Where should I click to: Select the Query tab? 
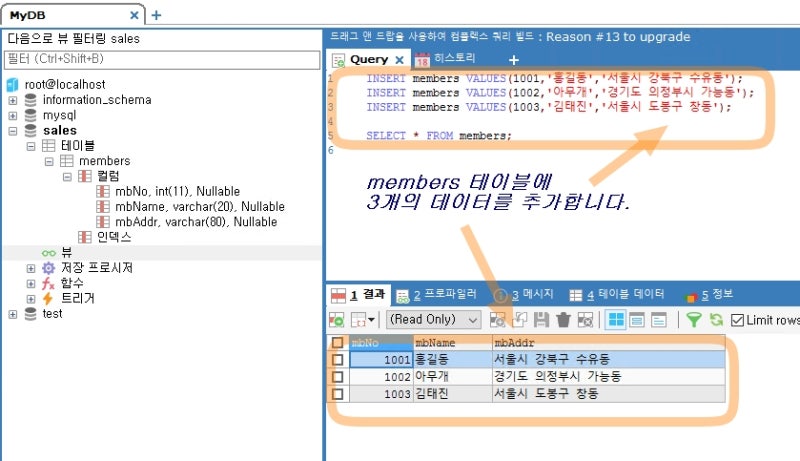tap(368, 60)
